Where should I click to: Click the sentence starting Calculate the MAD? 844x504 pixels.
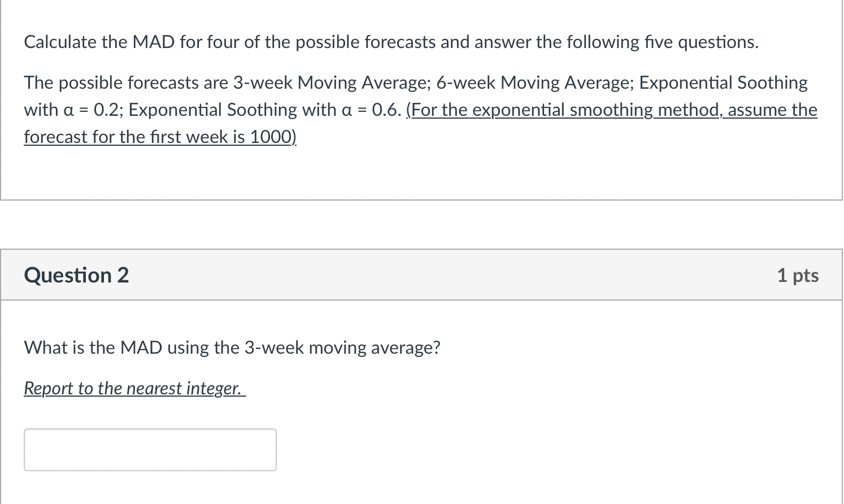click(x=391, y=42)
